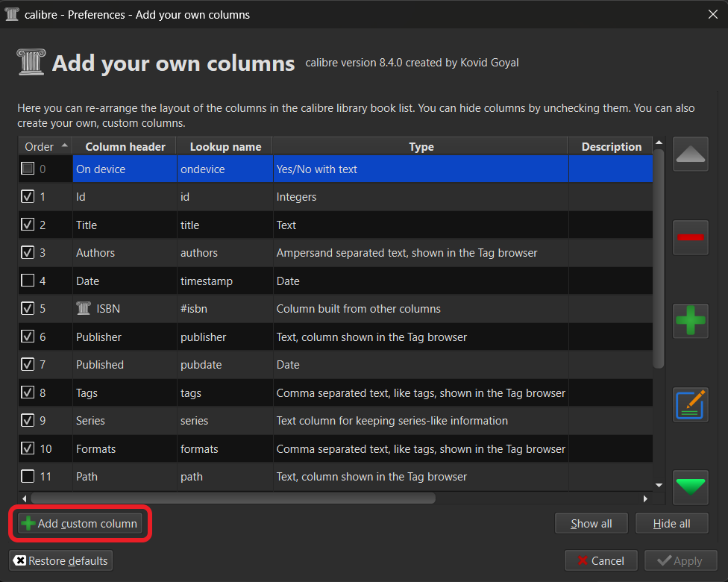Click the red remove column icon
The image size is (728, 582).
pos(691,237)
